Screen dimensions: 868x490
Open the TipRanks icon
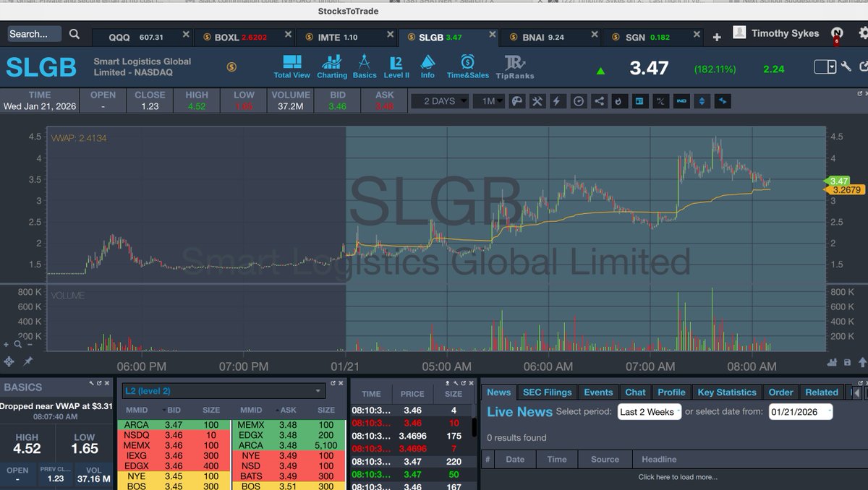[x=515, y=66]
